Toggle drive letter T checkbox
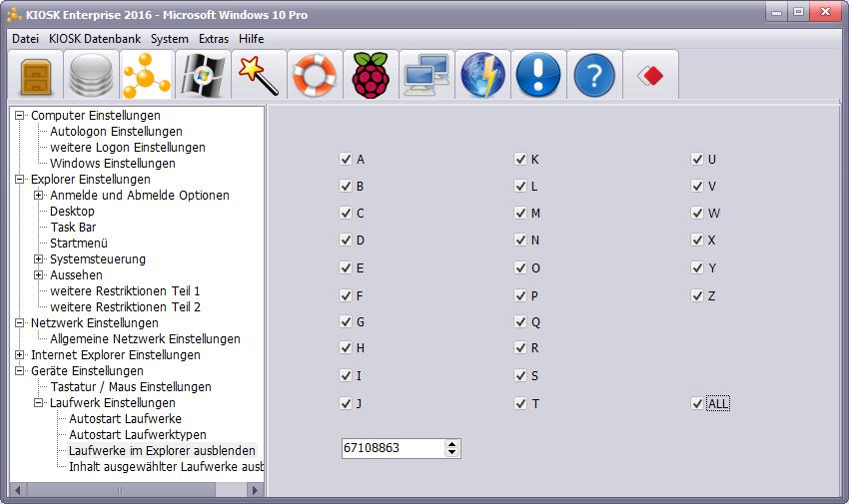 click(520, 403)
